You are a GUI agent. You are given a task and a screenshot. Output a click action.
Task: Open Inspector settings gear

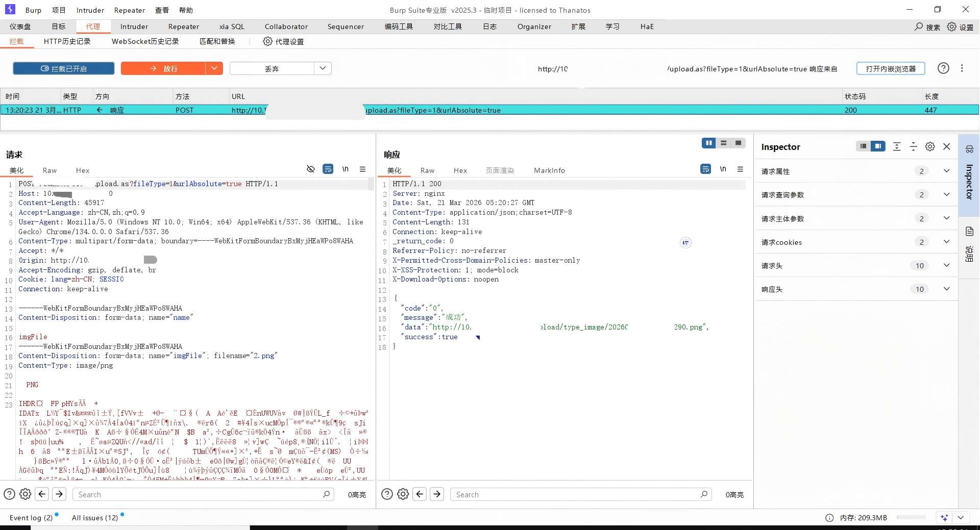tap(930, 146)
